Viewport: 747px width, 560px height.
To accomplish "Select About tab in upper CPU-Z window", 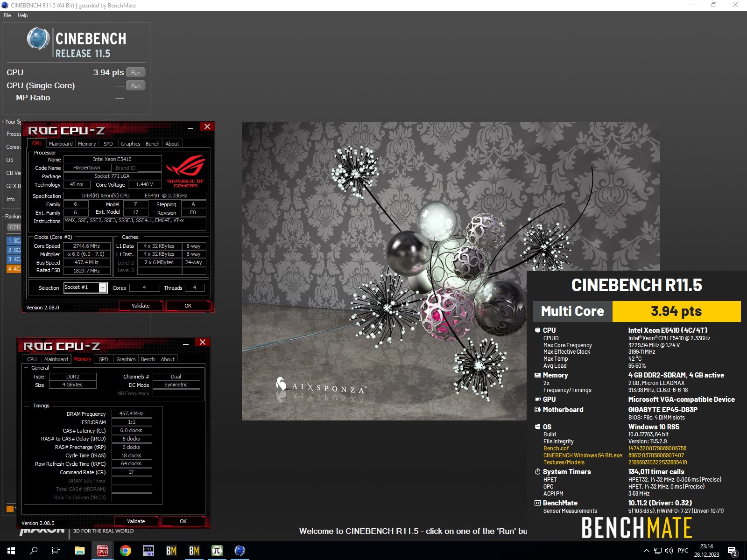I will pos(172,144).
